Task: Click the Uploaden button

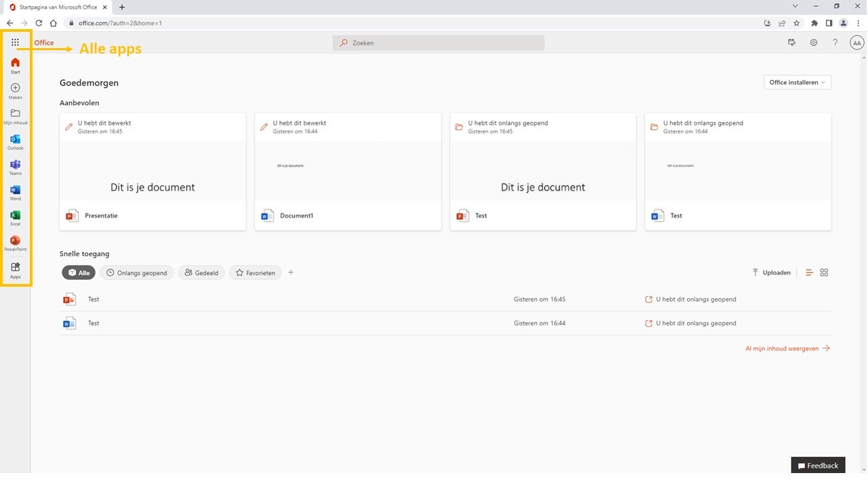Action: [771, 272]
